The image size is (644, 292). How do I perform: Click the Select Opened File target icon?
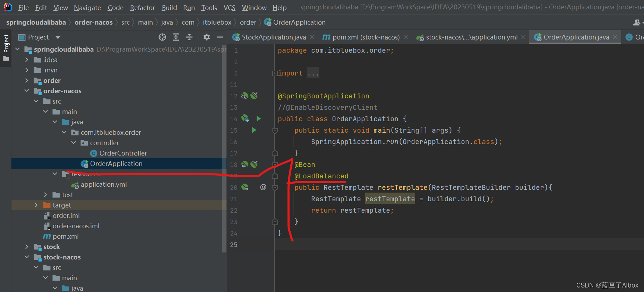[162, 37]
